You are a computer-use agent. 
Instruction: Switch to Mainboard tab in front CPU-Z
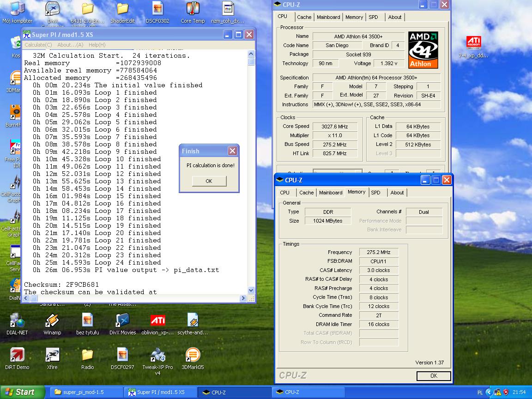point(331,193)
